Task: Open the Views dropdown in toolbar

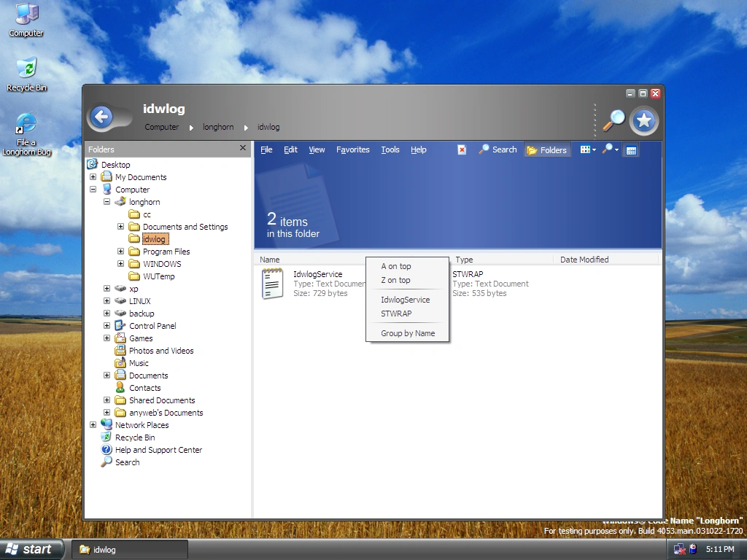Action: point(588,149)
